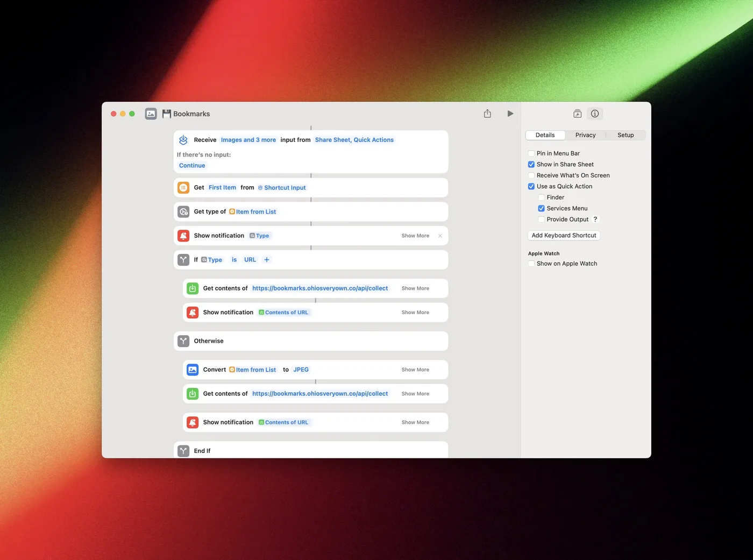Open the Images and 3 more input types
This screenshot has width=753, height=560.
pyautogui.click(x=248, y=140)
